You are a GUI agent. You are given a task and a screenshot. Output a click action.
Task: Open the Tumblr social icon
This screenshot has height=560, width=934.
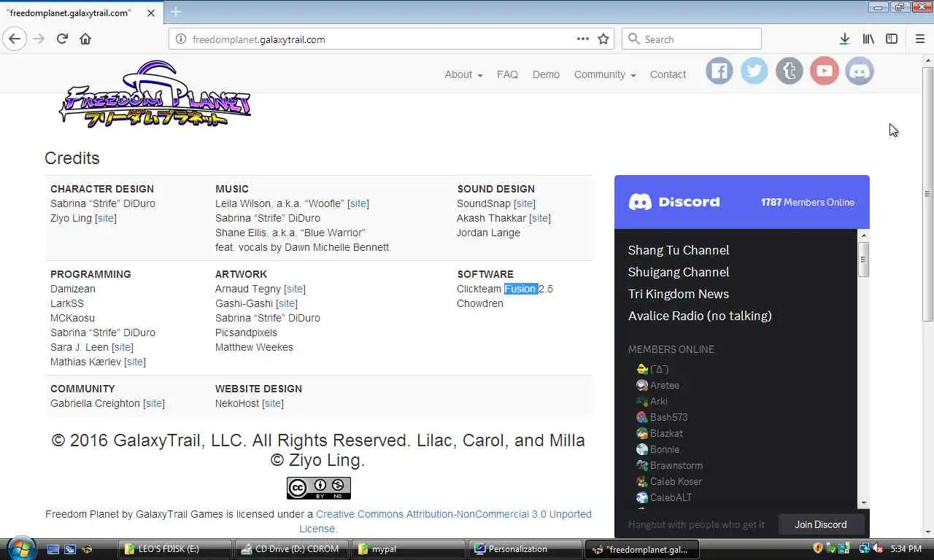[789, 71]
